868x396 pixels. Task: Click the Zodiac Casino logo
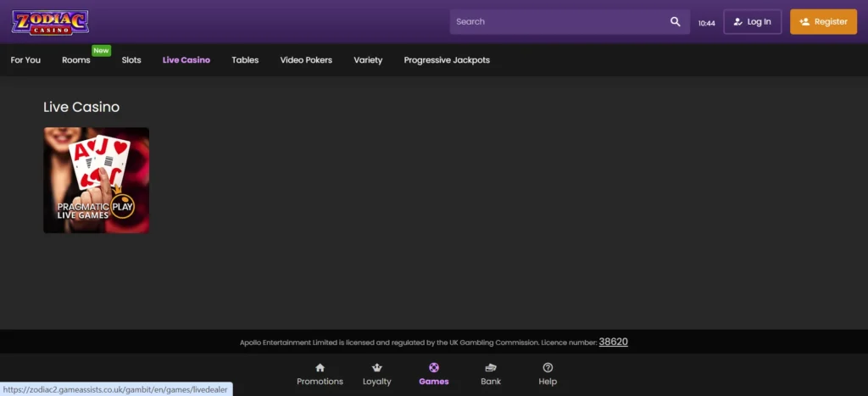[x=50, y=22]
